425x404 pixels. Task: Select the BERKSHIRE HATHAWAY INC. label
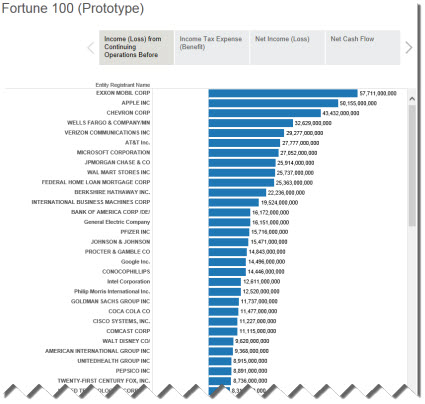[x=112, y=192]
